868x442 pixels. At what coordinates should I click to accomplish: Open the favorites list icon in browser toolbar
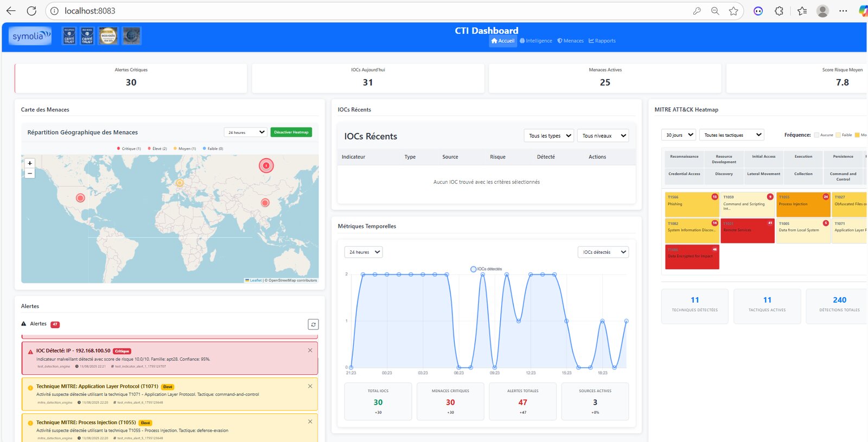click(802, 11)
